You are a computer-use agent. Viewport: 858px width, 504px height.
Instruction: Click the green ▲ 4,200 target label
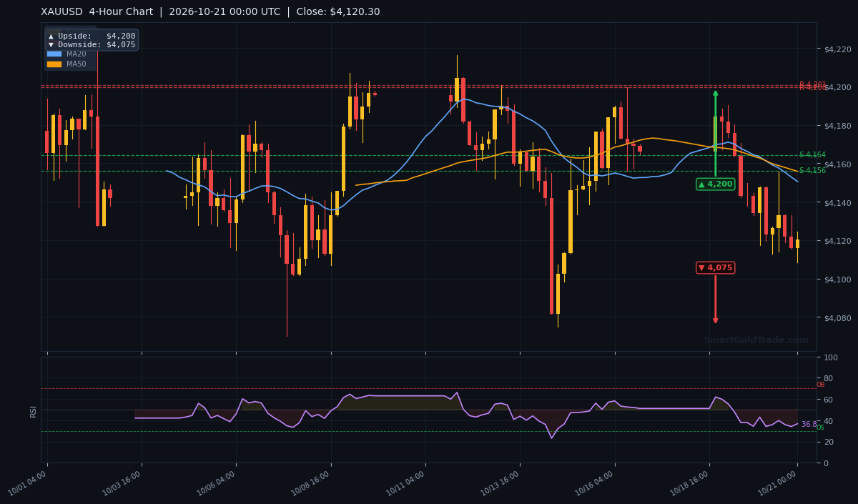click(715, 184)
